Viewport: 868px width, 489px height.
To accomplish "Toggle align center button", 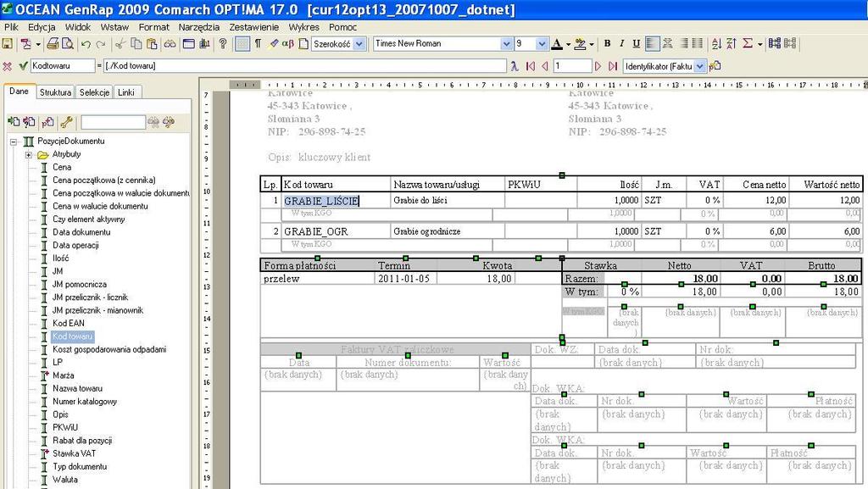I will pos(668,44).
